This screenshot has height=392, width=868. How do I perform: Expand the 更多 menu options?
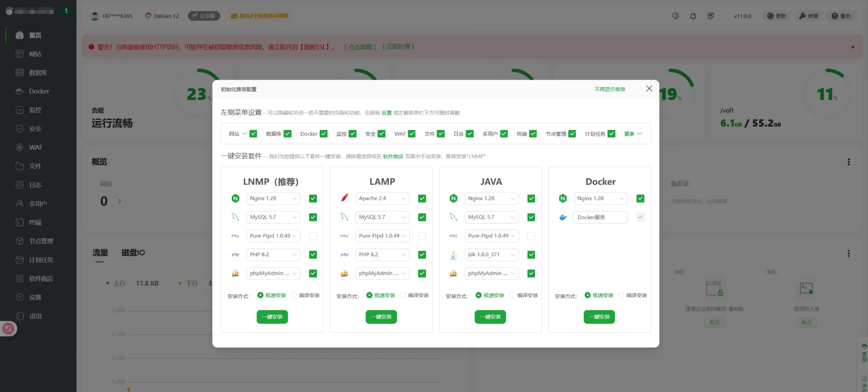tap(633, 134)
